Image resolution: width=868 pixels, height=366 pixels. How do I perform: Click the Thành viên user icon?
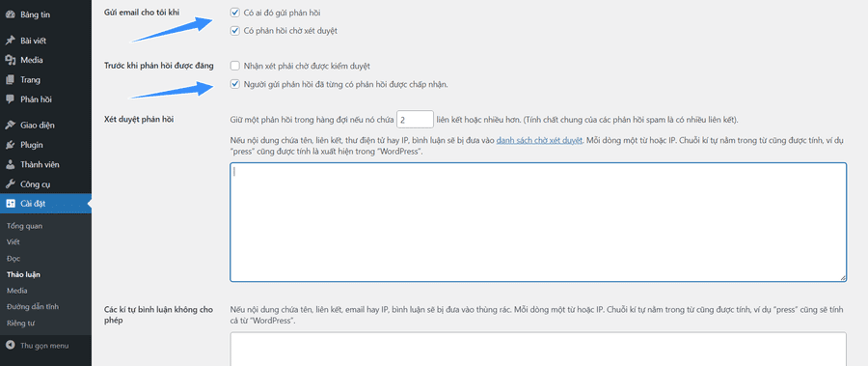[10, 165]
